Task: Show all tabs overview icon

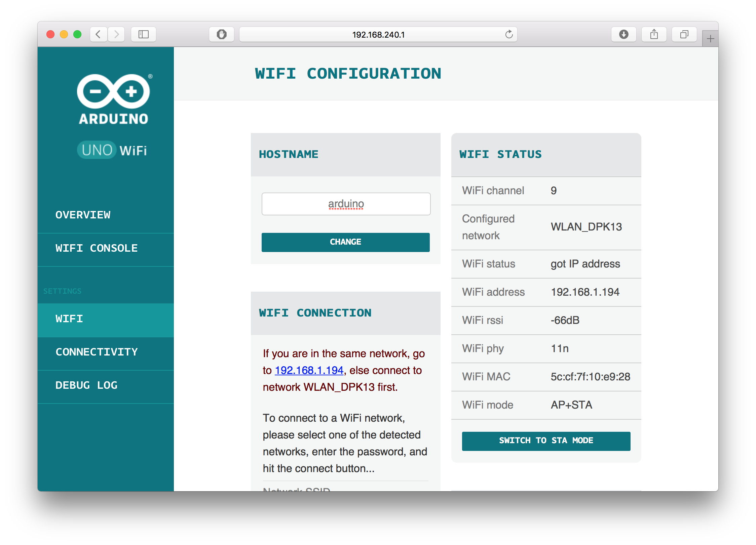Action: [684, 34]
